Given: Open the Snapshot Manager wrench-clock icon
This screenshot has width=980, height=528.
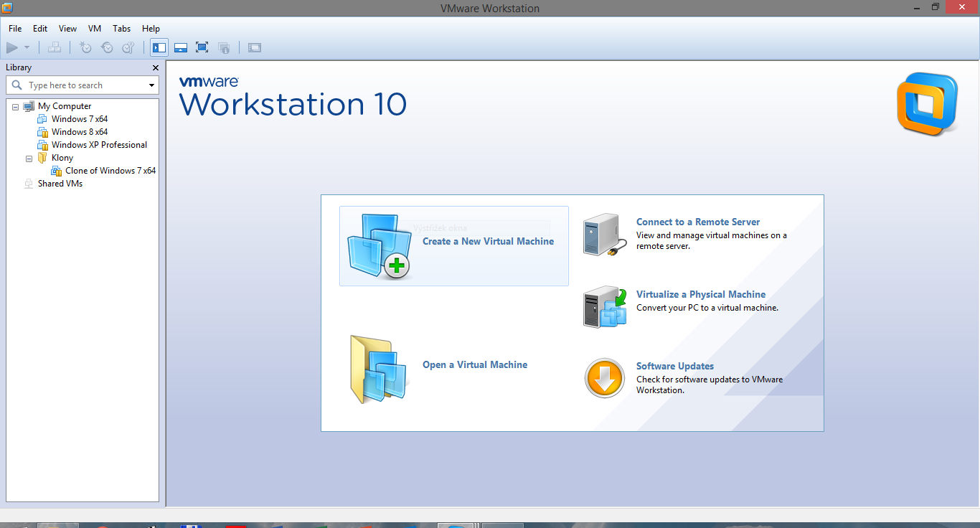Looking at the screenshot, I should click(x=128, y=48).
